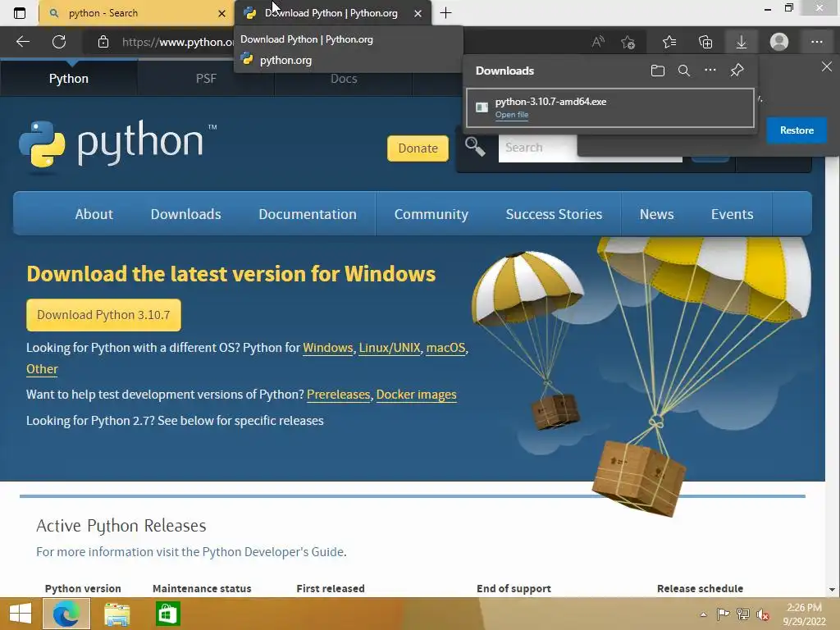
Task: Click the Open file link for the download
Action: (512, 115)
